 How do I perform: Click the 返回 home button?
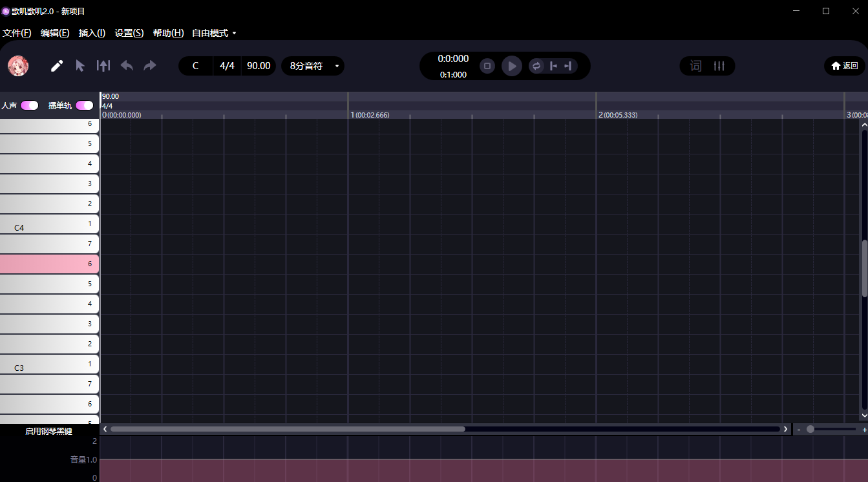coord(844,66)
